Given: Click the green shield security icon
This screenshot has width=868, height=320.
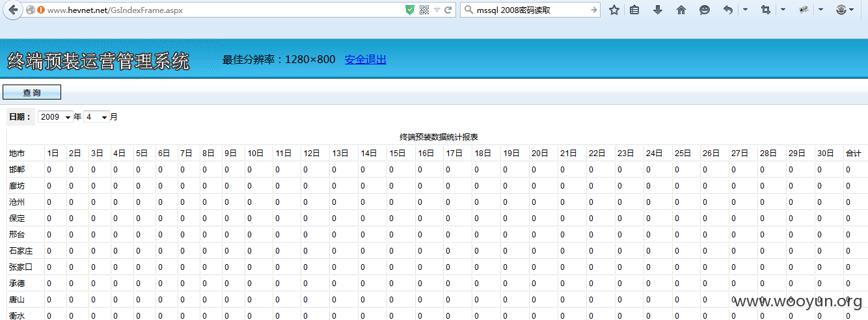Looking at the screenshot, I should tap(409, 10).
